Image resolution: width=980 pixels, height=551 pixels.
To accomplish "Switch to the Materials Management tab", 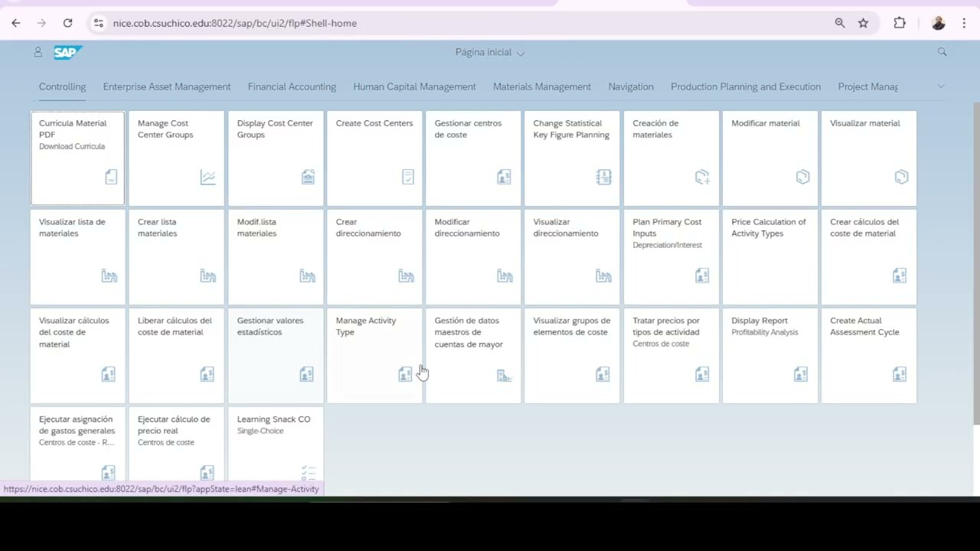I will [542, 86].
